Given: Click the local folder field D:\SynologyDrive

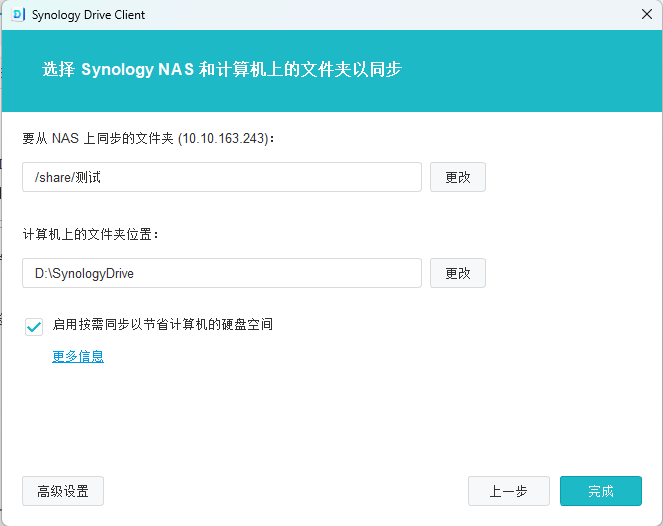Looking at the screenshot, I should point(222,273).
